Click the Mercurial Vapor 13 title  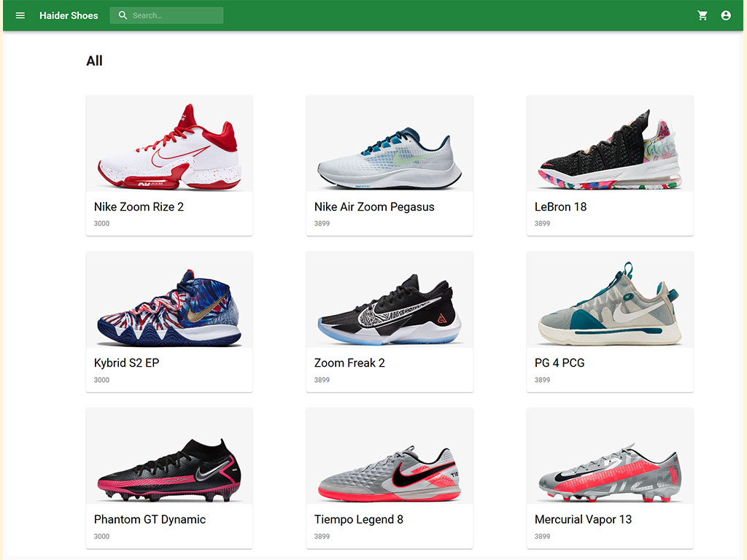tap(583, 519)
